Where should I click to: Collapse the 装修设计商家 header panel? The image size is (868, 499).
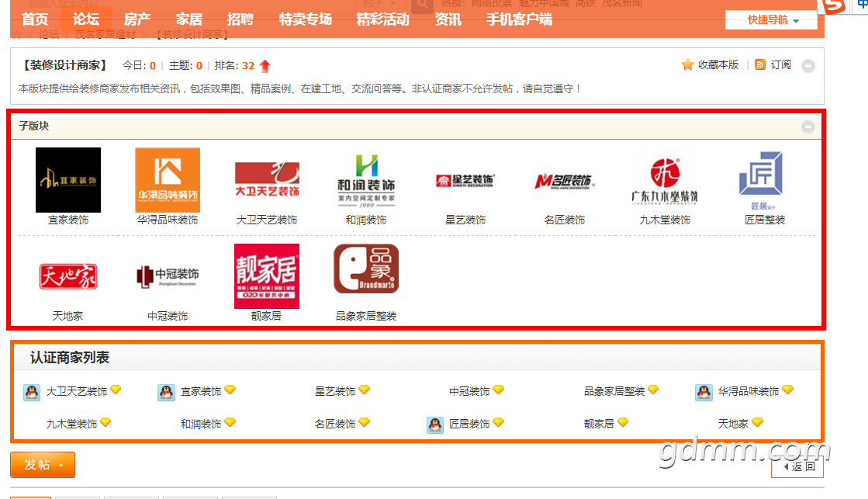(808, 66)
